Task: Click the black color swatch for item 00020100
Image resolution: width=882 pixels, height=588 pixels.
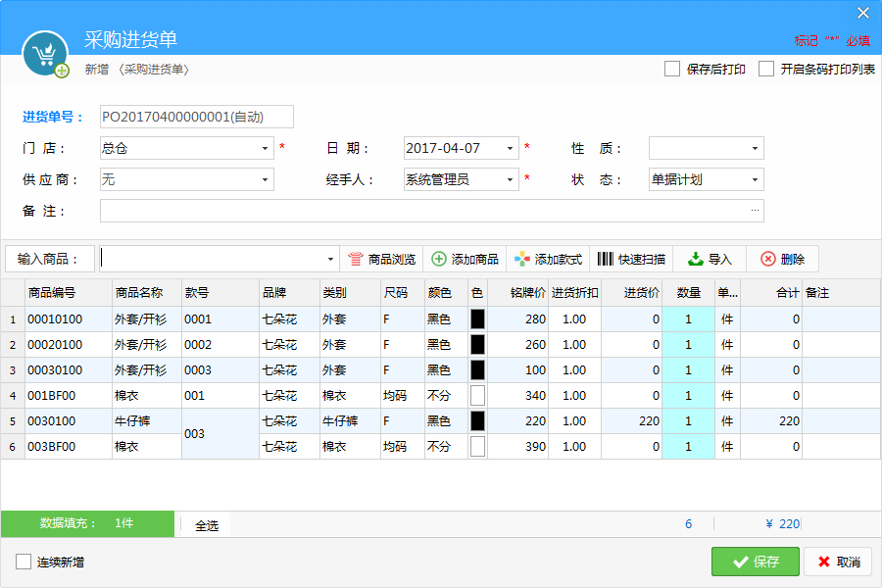Action: pos(477,344)
